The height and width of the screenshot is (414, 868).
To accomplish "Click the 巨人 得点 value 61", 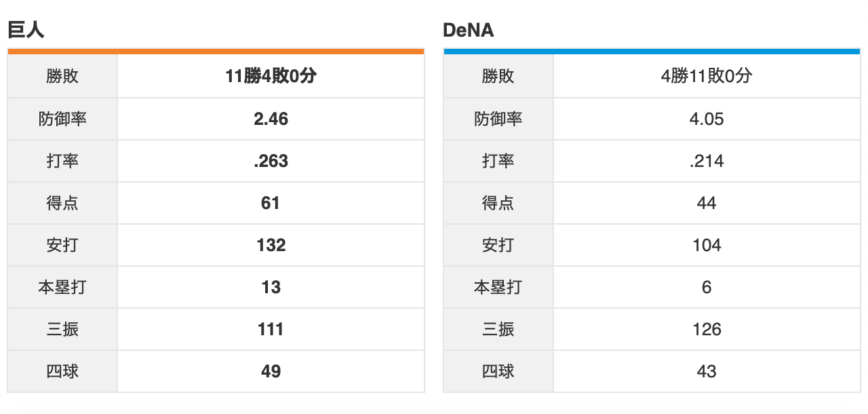I will pyautogui.click(x=271, y=203).
